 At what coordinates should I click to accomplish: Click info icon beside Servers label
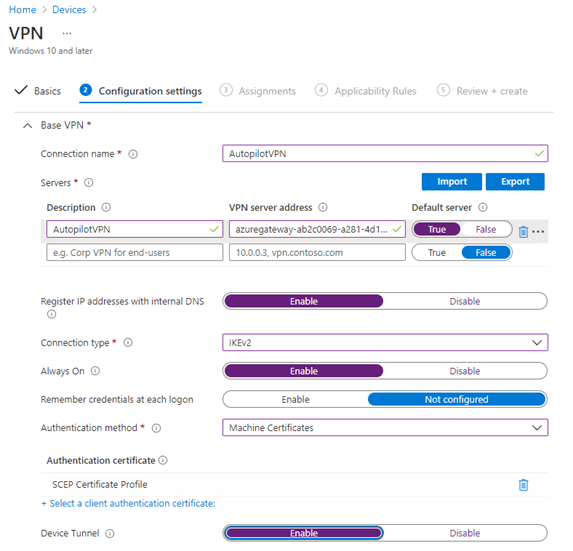click(x=89, y=182)
